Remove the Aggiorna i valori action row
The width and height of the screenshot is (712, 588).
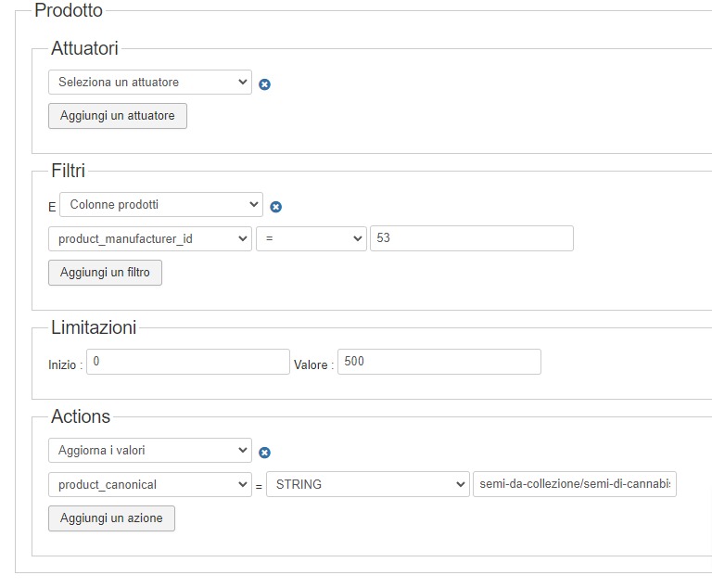coord(264,453)
